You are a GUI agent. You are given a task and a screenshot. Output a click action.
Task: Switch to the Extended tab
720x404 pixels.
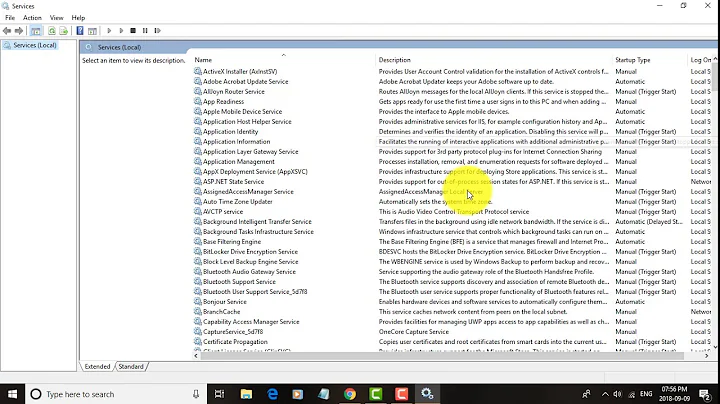pos(97,366)
